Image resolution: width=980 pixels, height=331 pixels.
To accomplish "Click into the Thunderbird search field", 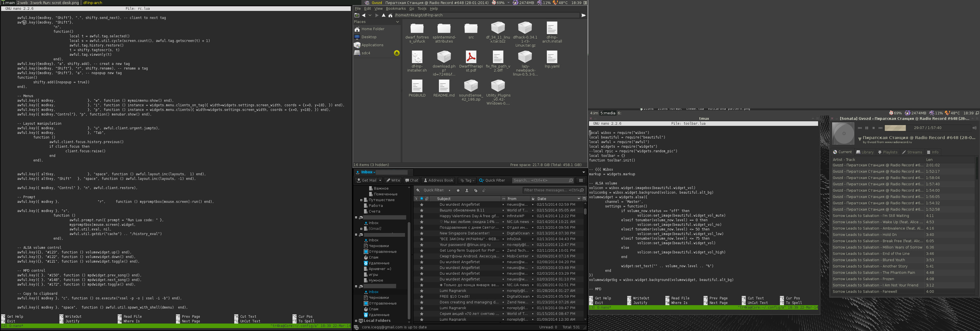I will coord(543,181).
